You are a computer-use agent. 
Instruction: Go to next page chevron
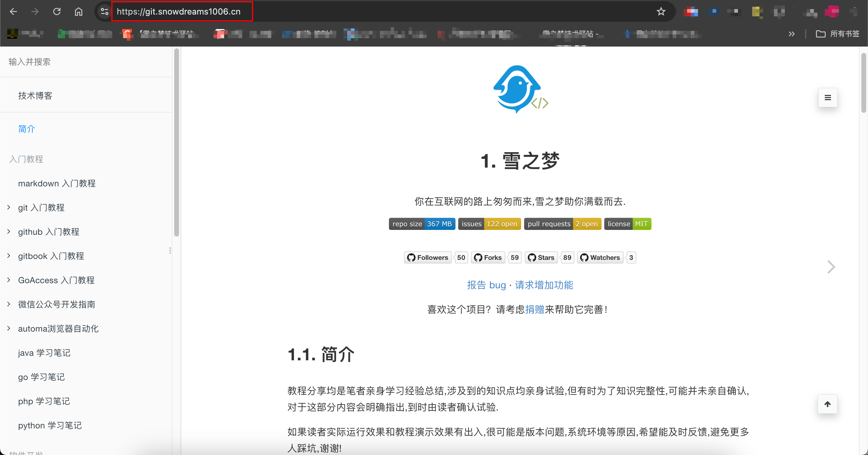tap(831, 267)
